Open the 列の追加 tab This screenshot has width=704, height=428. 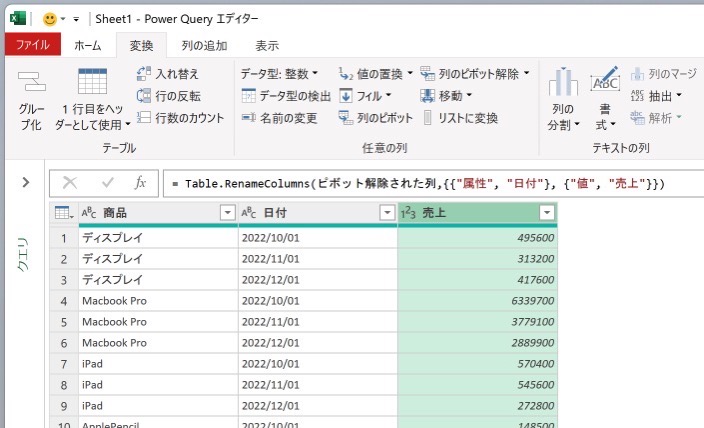pos(204,45)
